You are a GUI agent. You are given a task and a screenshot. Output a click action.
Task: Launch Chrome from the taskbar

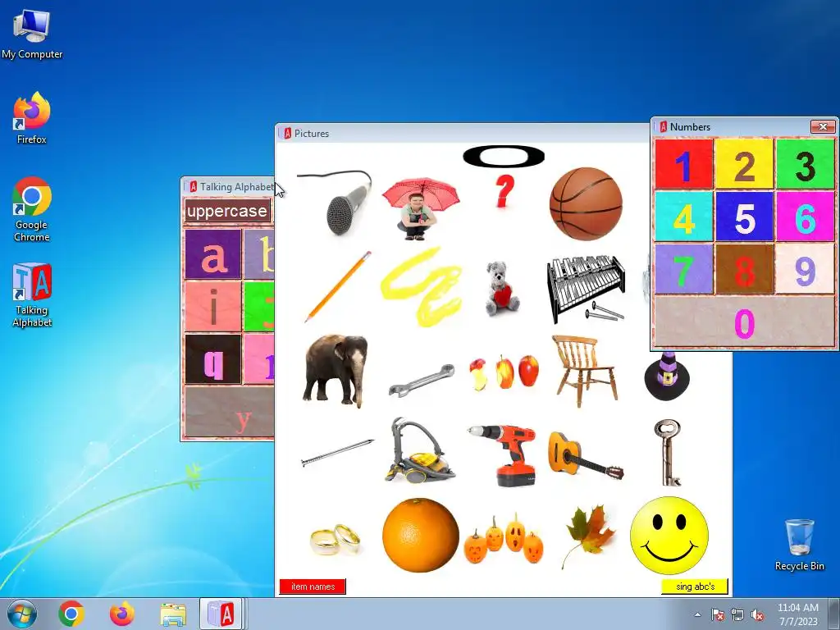[71, 614]
